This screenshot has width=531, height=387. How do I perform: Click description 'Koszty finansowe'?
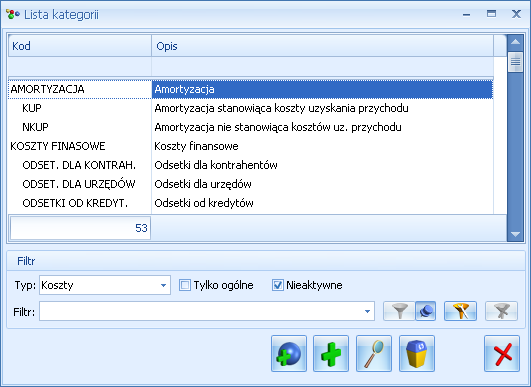coord(196,146)
